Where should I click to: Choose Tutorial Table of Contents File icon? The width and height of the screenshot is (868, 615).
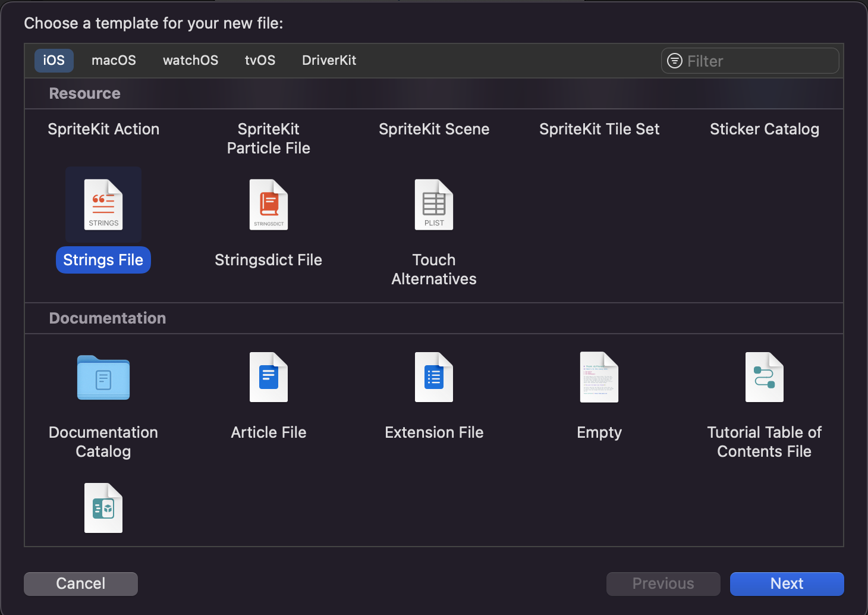point(765,377)
